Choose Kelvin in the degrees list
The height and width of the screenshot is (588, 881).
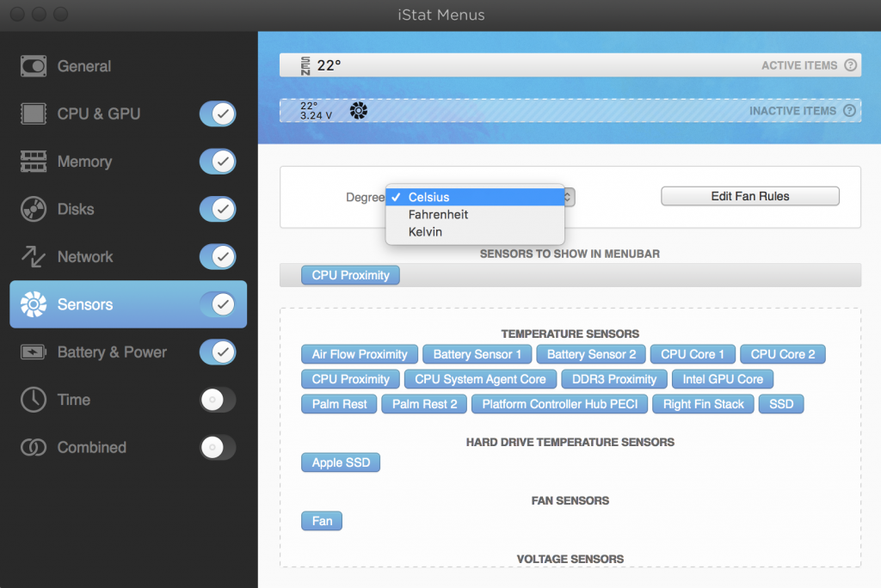[425, 232]
